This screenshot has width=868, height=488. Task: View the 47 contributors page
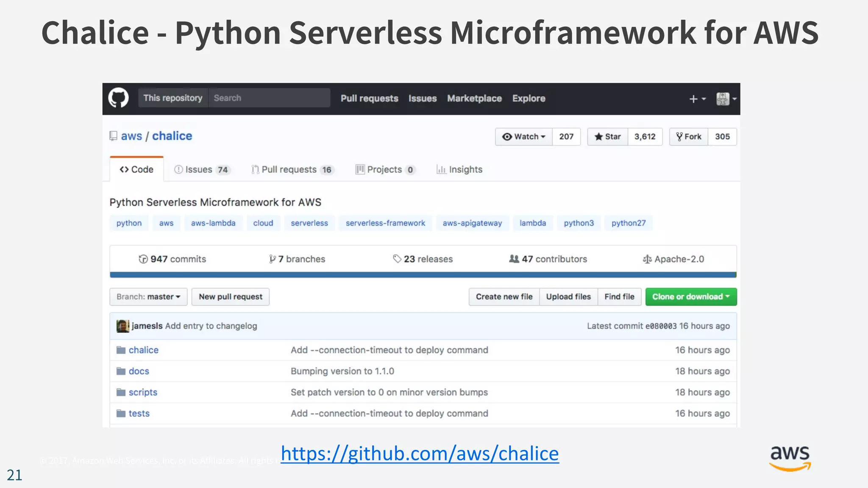coord(548,259)
